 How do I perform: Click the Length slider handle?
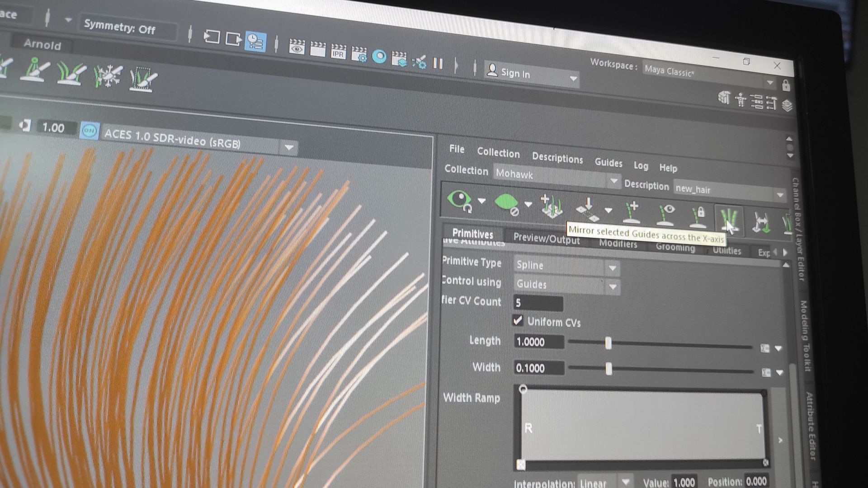(x=608, y=343)
